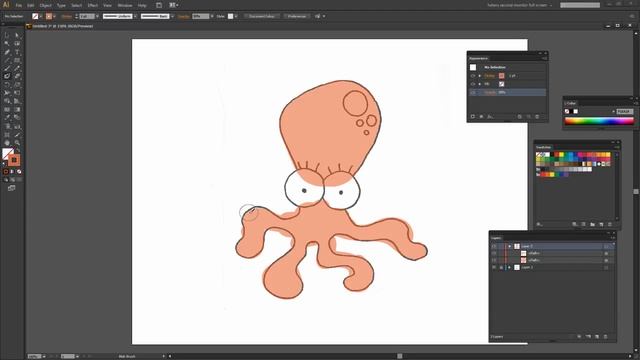The height and width of the screenshot is (360, 640).
Task: Open stroke weight dropdown in control bar
Action: pos(97,16)
